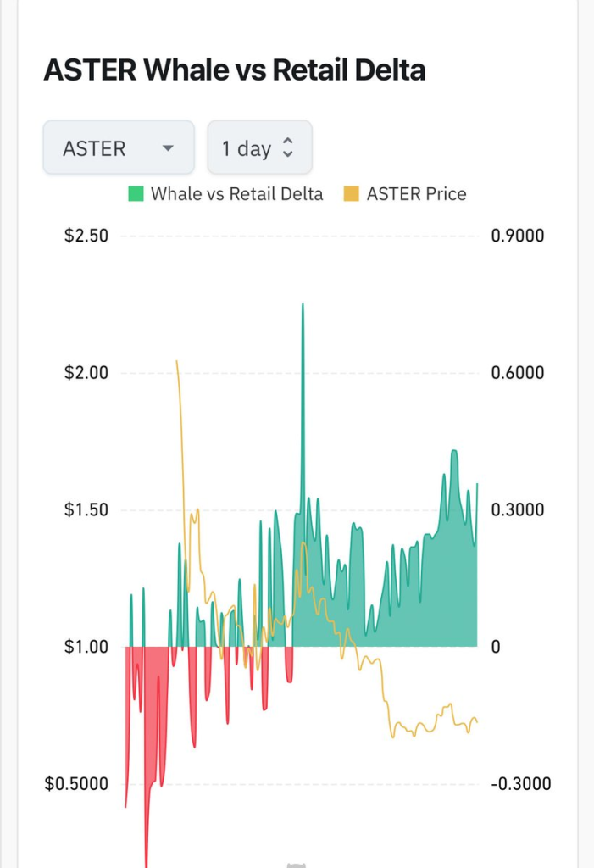Click the -0.3000 delta axis label

click(520, 784)
